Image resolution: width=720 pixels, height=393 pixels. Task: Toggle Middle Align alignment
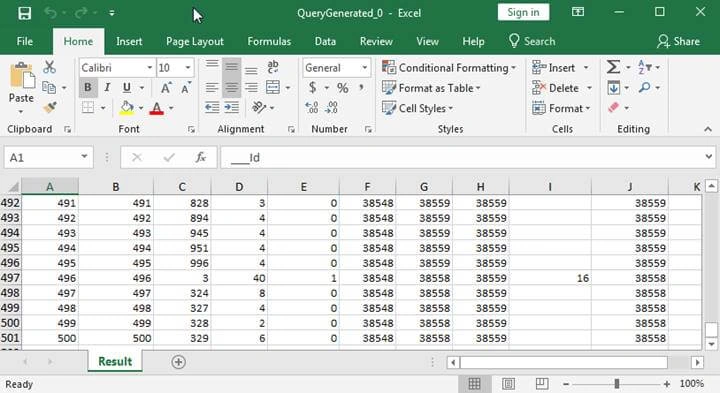click(x=231, y=67)
